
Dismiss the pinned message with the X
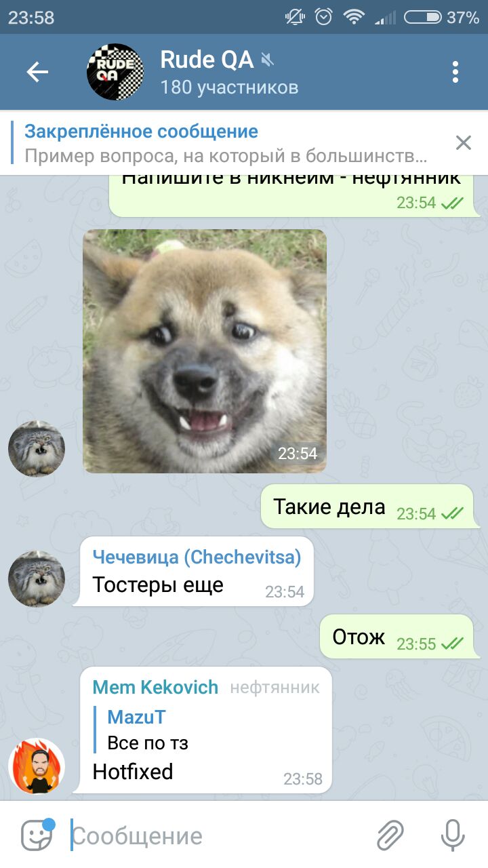click(x=464, y=142)
